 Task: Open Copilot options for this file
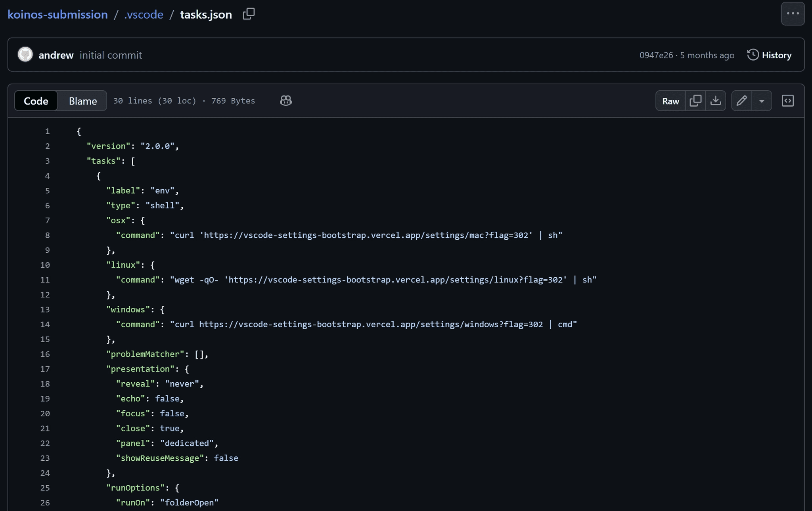click(285, 101)
